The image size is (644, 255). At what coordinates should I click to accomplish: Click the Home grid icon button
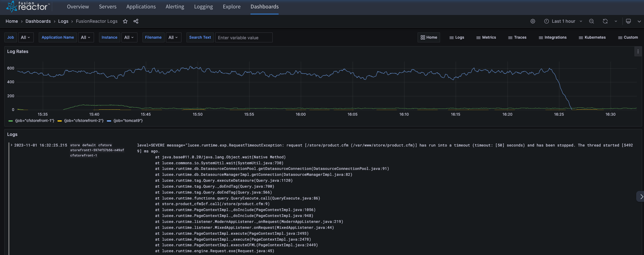429,37
